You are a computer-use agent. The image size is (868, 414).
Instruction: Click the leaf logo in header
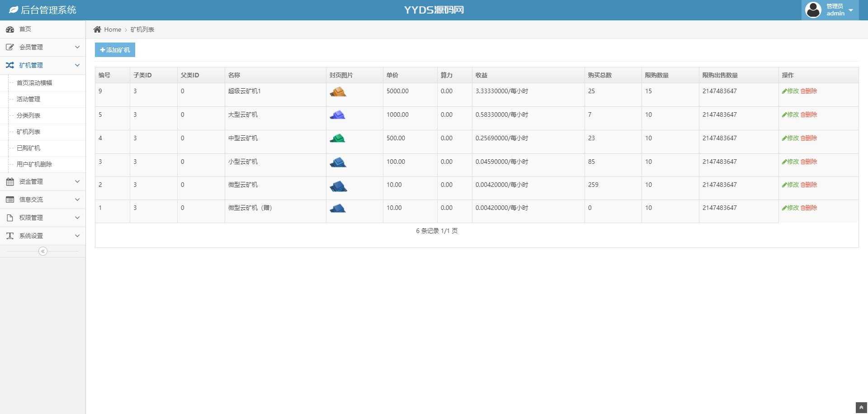(14, 10)
